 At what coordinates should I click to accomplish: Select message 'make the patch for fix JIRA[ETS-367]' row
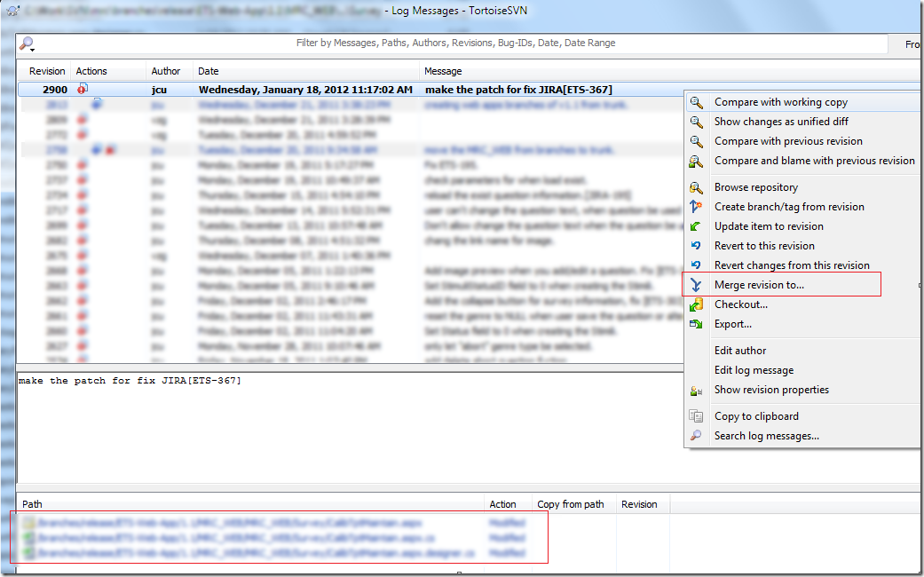pos(518,90)
